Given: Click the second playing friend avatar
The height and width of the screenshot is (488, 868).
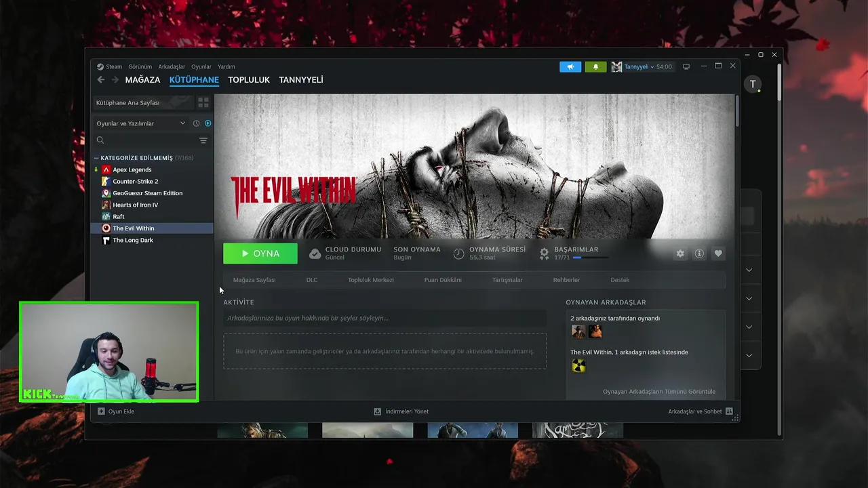Looking at the screenshot, I should (595, 331).
